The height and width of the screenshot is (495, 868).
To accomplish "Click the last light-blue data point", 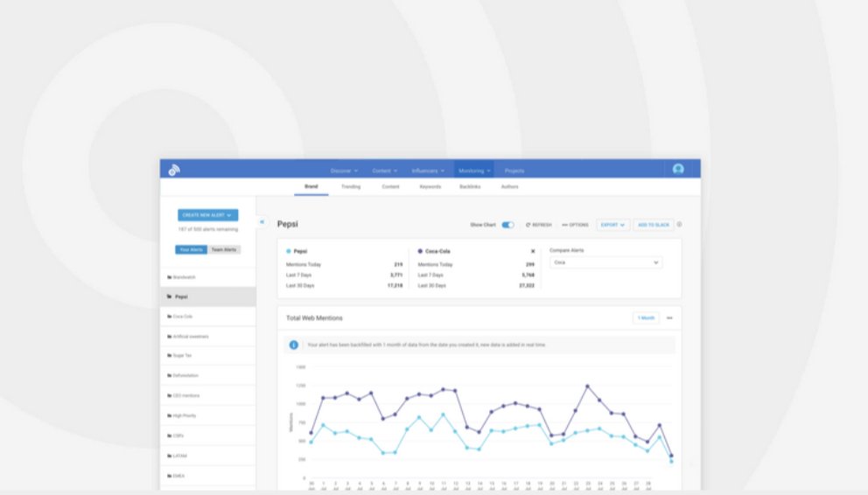I will tap(671, 461).
